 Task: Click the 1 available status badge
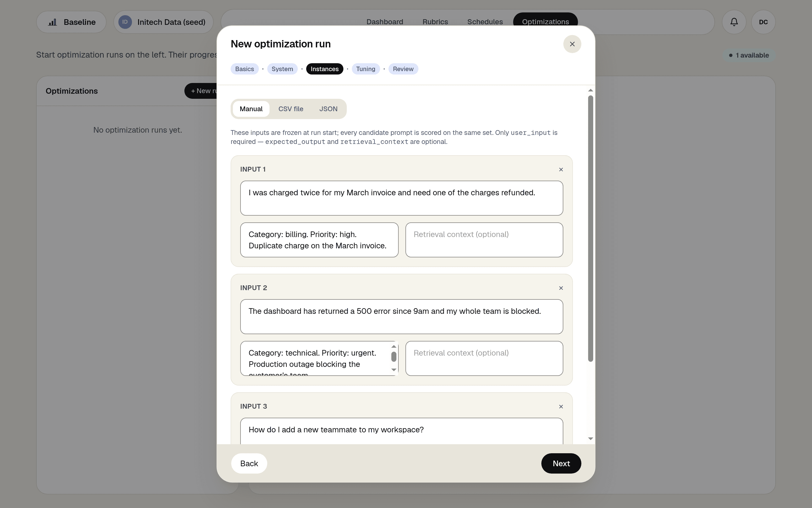pos(749,55)
